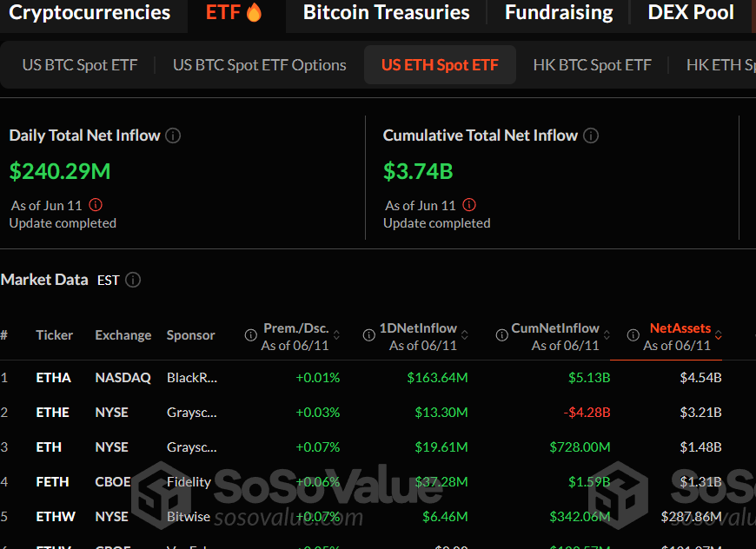Click ETHW's $342.06M cumulative inflow
Image resolution: width=756 pixels, height=549 pixels.
coord(580,516)
